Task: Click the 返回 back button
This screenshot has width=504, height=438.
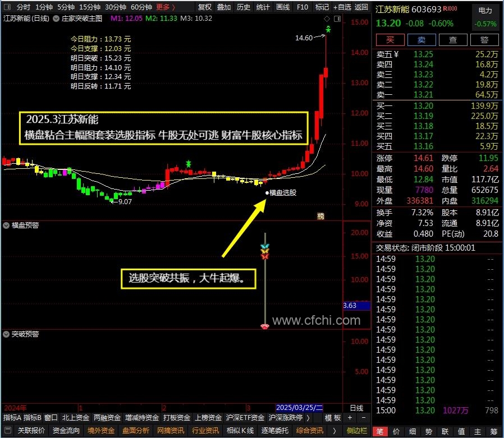Action: tap(361, 7)
